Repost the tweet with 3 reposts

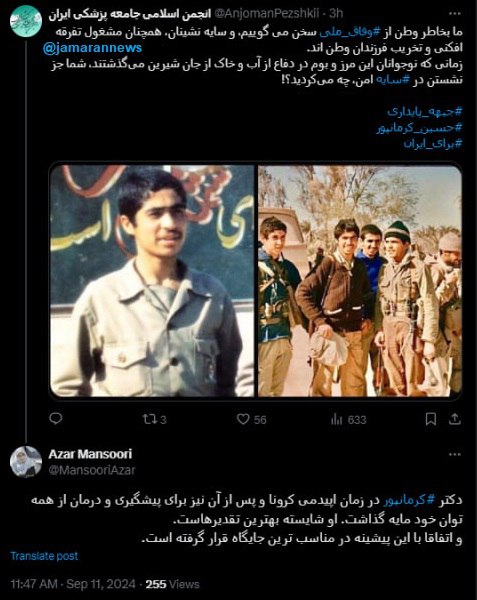[155, 419]
